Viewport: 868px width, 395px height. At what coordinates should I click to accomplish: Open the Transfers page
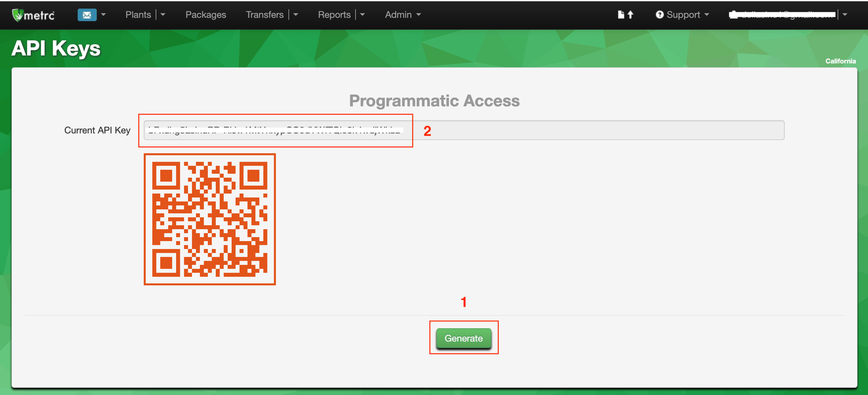(264, 14)
